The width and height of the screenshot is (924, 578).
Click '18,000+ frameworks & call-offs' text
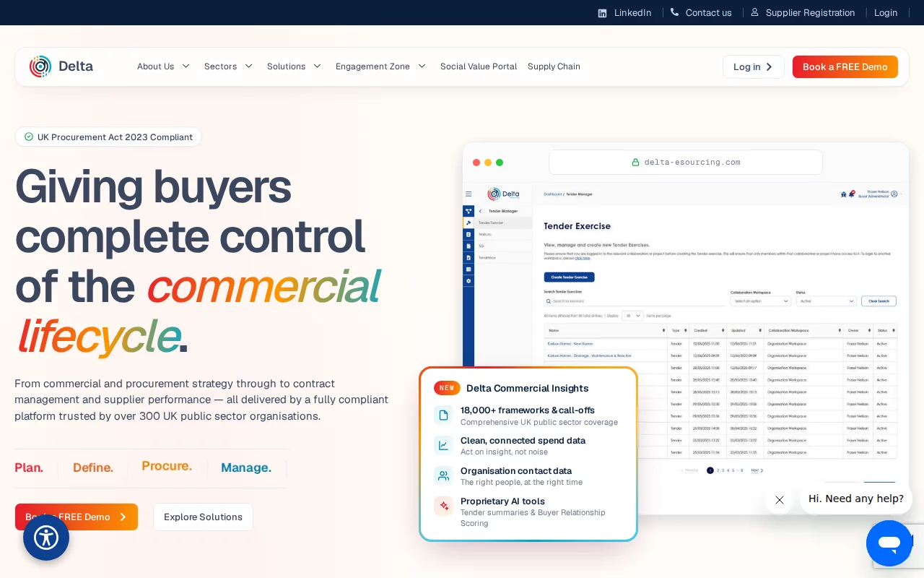coord(528,410)
